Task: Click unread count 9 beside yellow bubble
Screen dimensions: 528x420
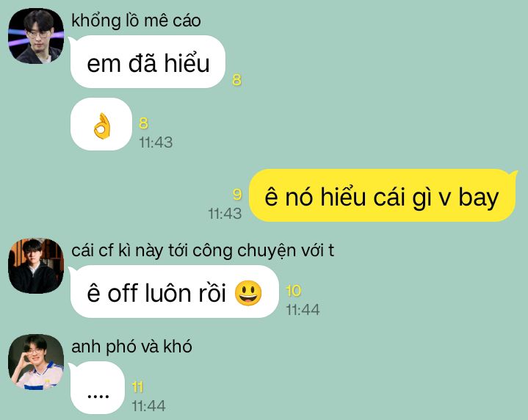Action: pos(237,195)
